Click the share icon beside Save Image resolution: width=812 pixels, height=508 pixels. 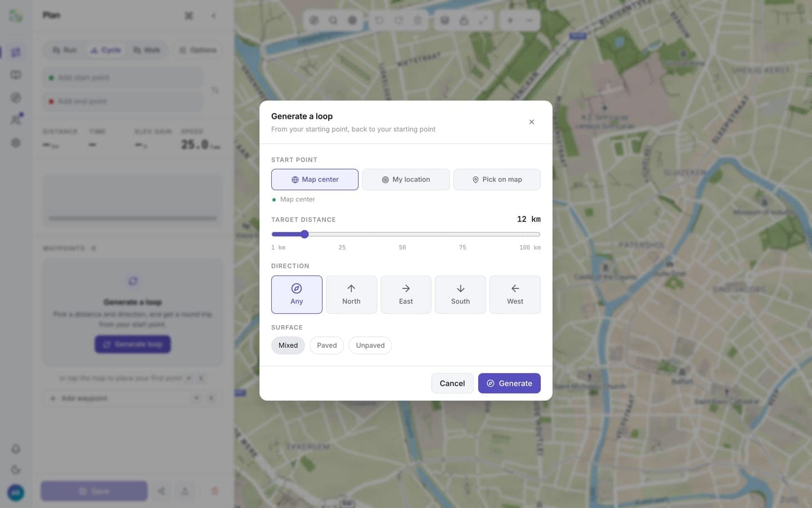pyautogui.click(x=162, y=491)
